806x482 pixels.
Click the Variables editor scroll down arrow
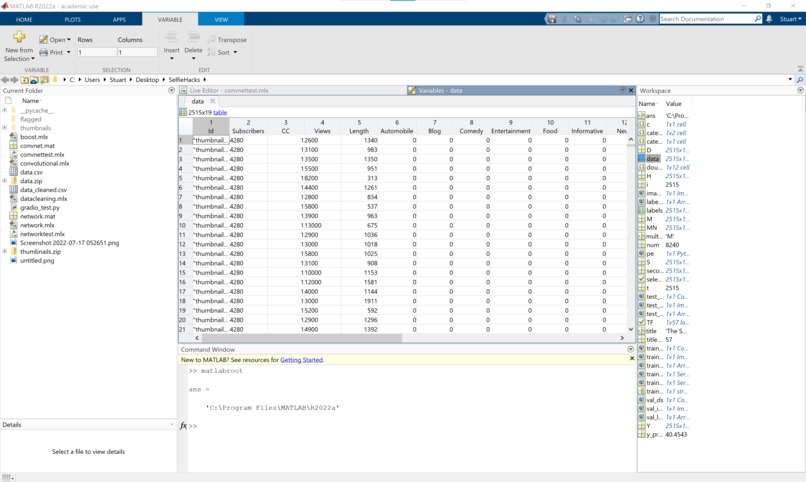point(631,329)
